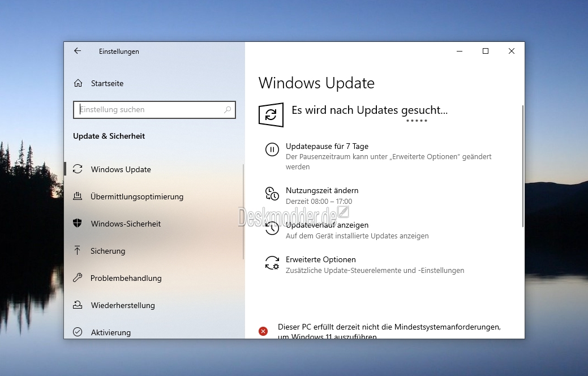This screenshot has height=376, width=588.
Task: Click the Windows 11 Mindestsystemanforderungen message
Action: 389,331
